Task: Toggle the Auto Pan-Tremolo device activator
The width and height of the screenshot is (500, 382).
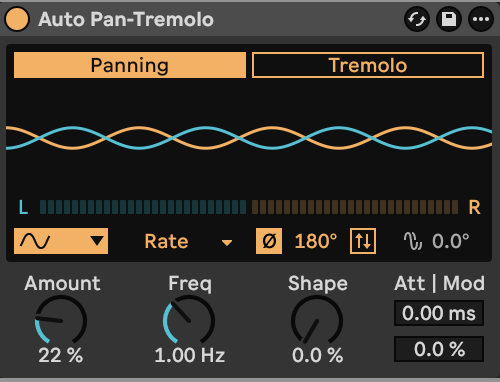Action: point(17,19)
